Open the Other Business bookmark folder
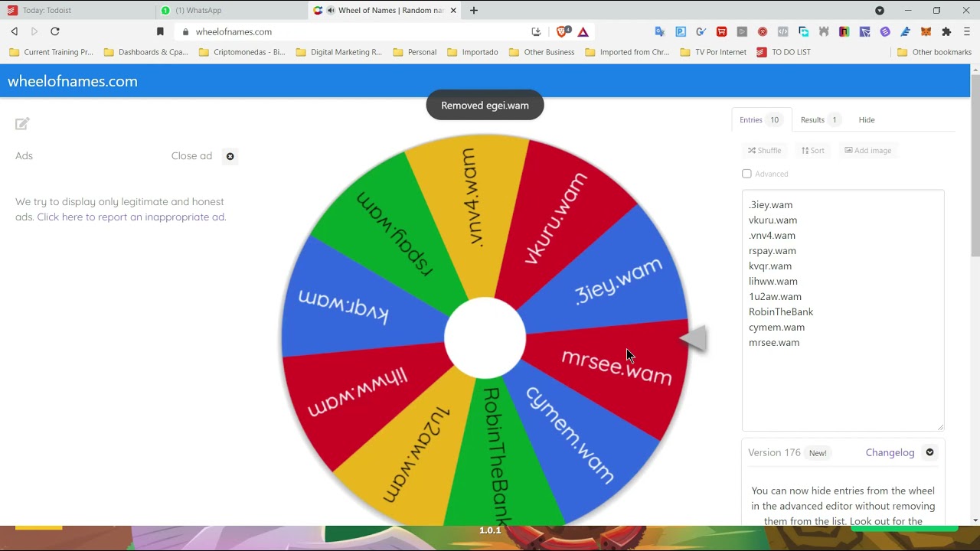Screen dimensions: 980x551 (542, 52)
